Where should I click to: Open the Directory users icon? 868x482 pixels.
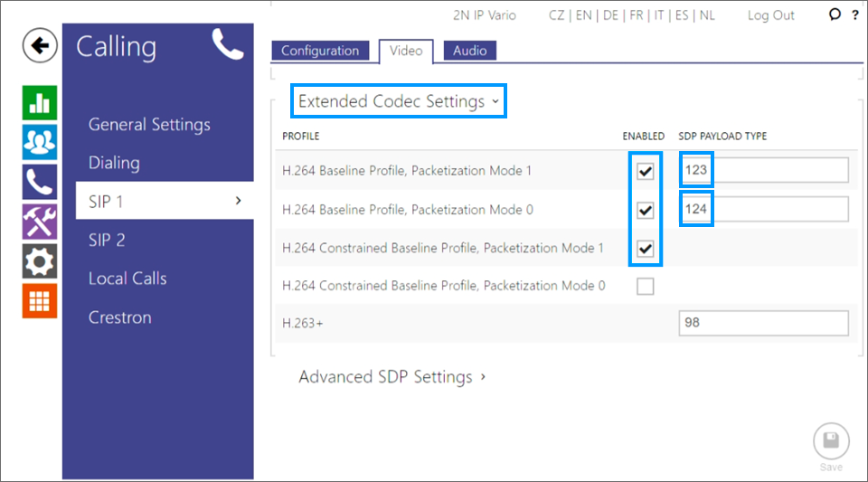click(x=40, y=142)
